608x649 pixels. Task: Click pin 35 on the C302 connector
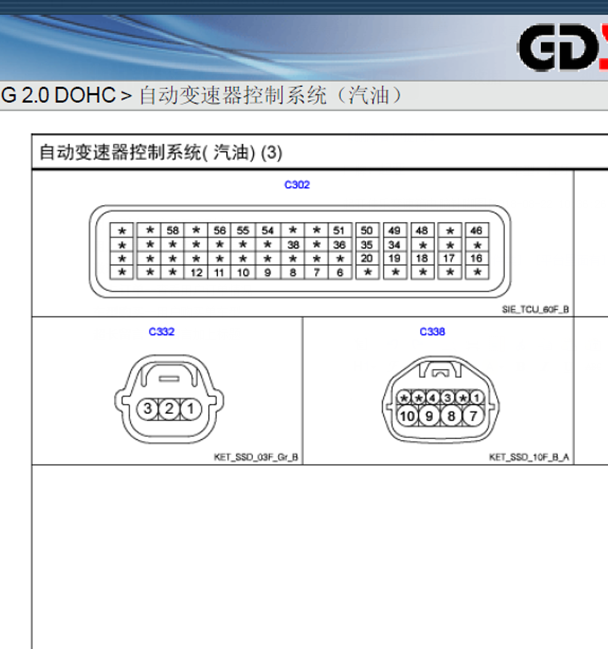[367, 245]
